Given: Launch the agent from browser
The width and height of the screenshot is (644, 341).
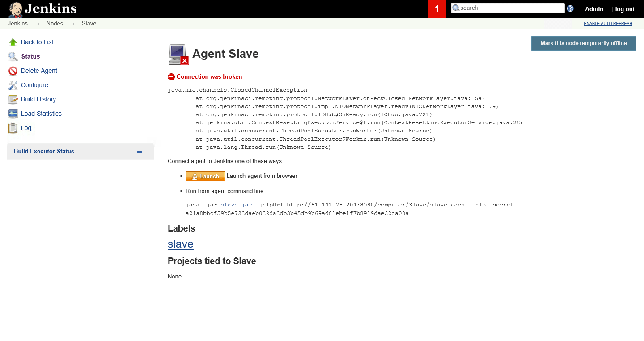Looking at the screenshot, I should pyautogui.click(x=205, y=176).
